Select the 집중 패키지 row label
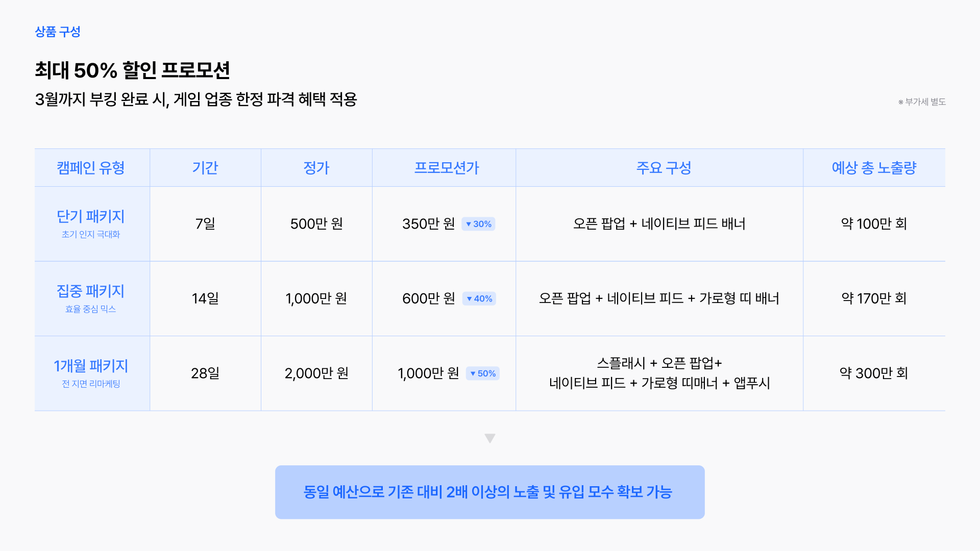This screenshot has width=980, height=551. [x=91, y=291]
